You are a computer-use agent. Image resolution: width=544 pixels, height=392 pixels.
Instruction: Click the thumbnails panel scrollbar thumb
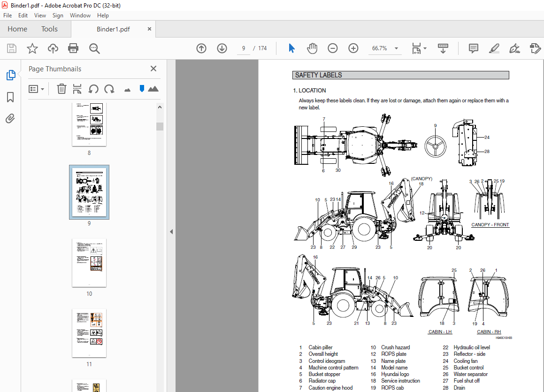point(160,126)
